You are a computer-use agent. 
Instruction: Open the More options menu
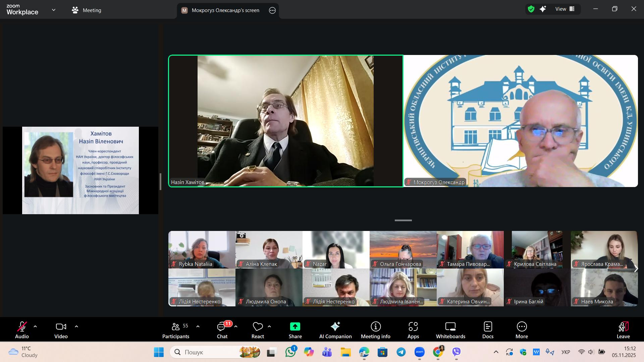521,330
